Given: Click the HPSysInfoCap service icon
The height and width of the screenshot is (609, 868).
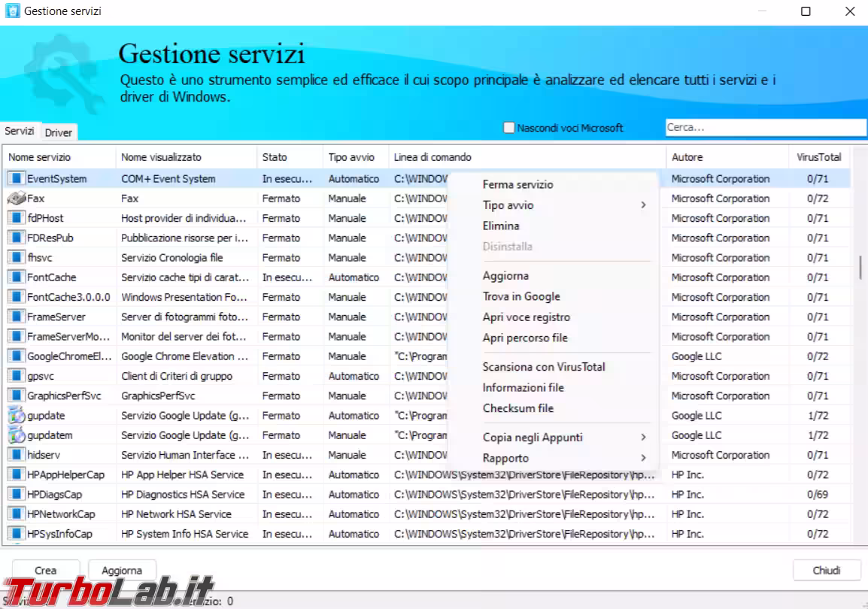Looking at the screenshot, I should (x=16, y=534).
